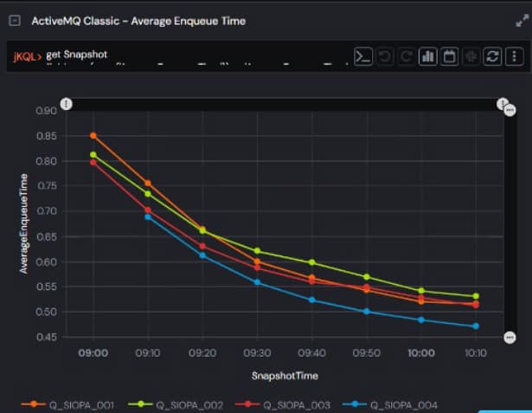Click the redo query icon
The height and width of the screenshot is (413, 532).
(x=406, y=56)
